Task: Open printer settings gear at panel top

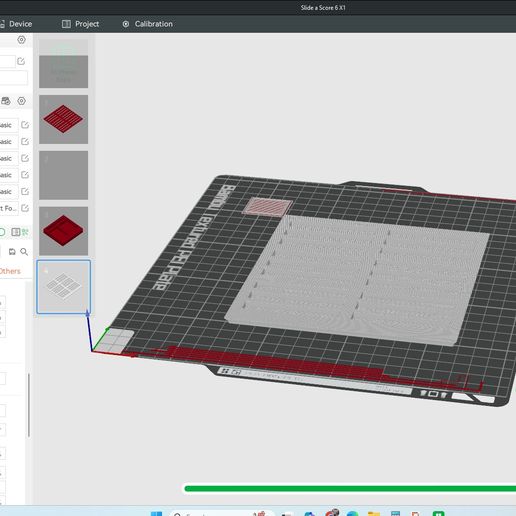Action: pyautogui.click(x=21, y=40)
